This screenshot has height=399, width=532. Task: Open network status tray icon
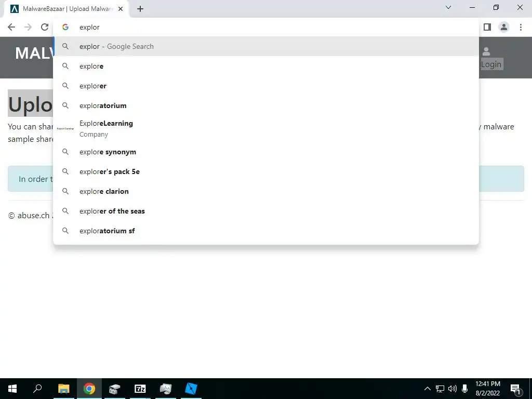(x=440, y=389)
